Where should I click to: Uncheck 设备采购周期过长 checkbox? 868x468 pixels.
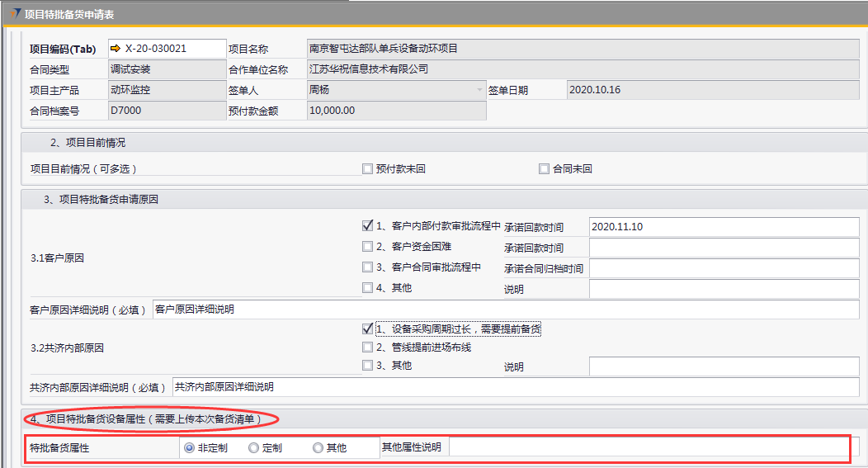pos(368,329)
